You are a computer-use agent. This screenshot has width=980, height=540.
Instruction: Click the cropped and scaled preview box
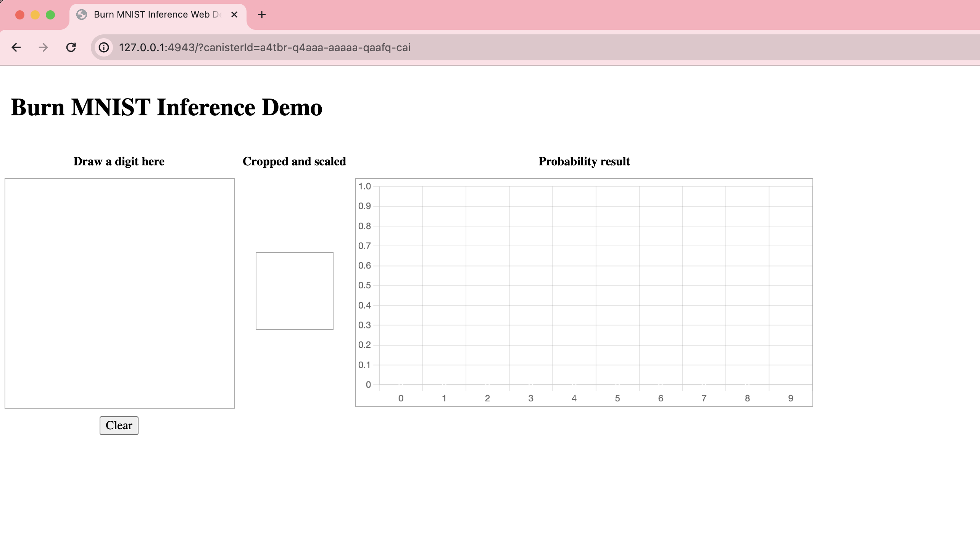coord(294,291)
